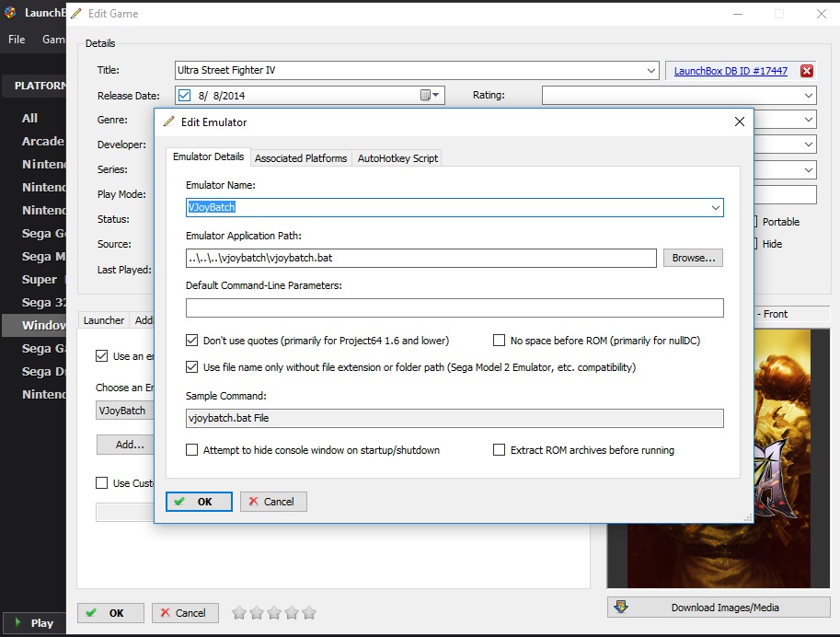The width and height of the screenshot is (840, 637).
Task: Enable Extract ROM archives before running checkbox
Action: (x=499, y=449)
